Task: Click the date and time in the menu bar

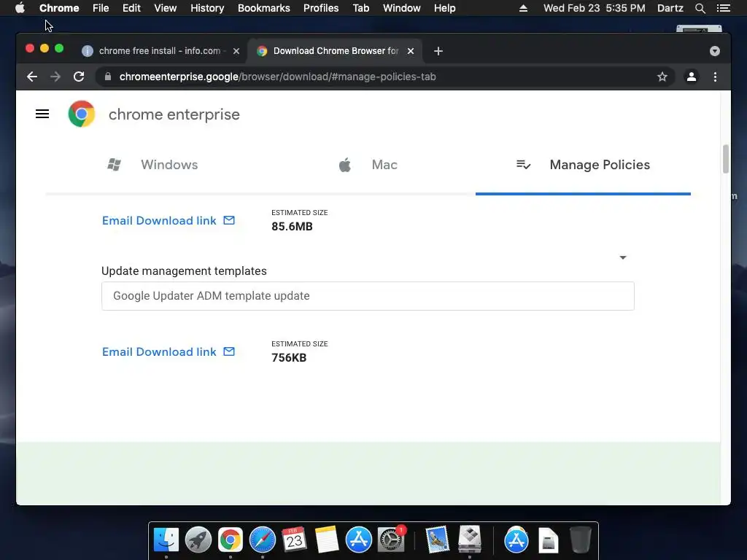Action: pos(594,8)
